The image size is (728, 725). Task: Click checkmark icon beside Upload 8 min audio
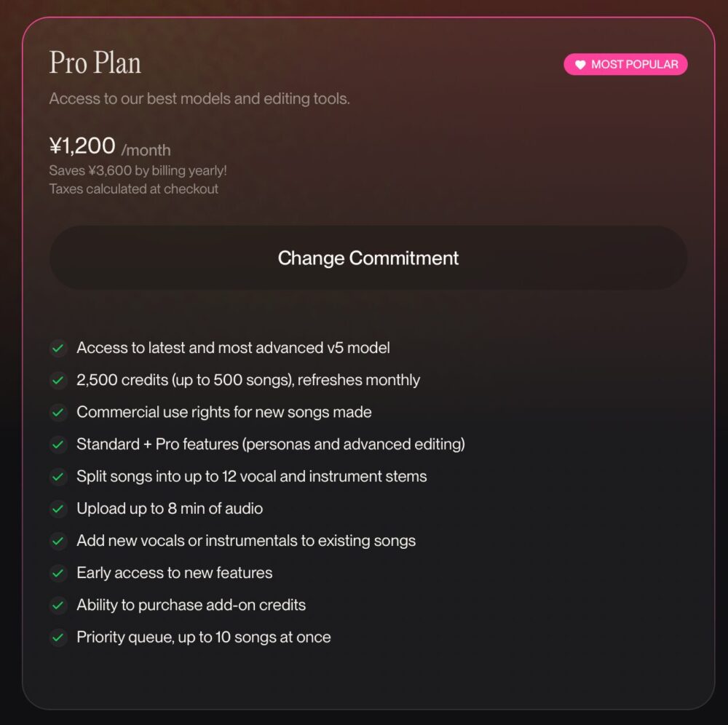click(58, 509)
